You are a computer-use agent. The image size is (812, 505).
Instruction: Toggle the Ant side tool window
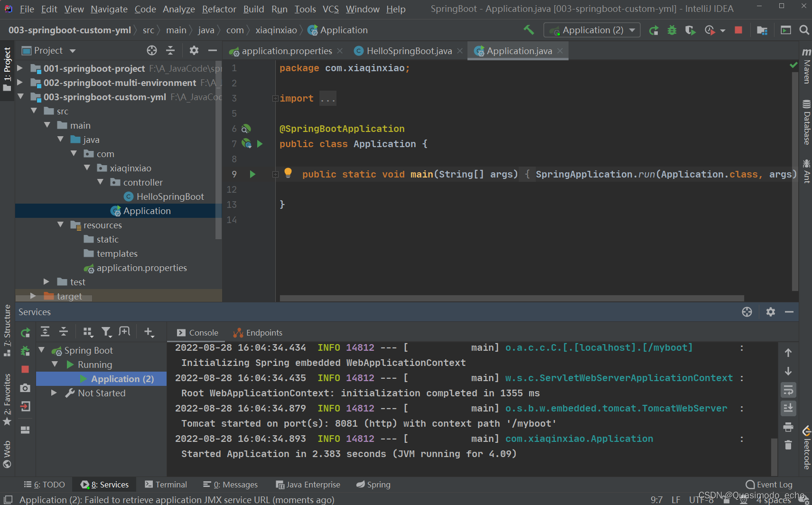click(x=806, y=171)
